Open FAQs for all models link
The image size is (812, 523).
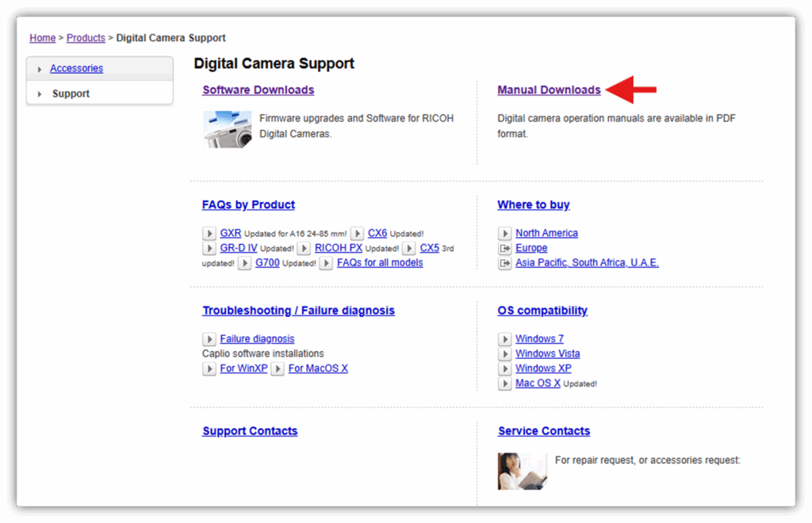(x=380, y=262)
